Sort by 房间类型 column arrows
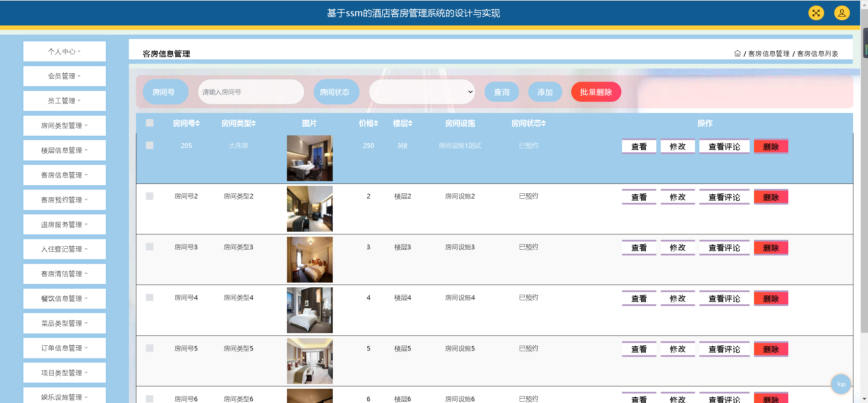 point(253,123)
